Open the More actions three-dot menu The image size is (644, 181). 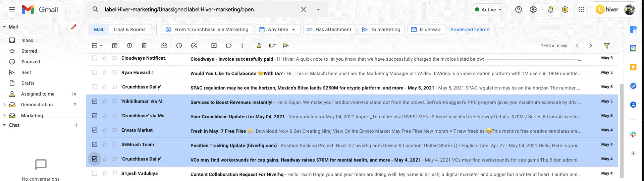[x=242, y=46]
